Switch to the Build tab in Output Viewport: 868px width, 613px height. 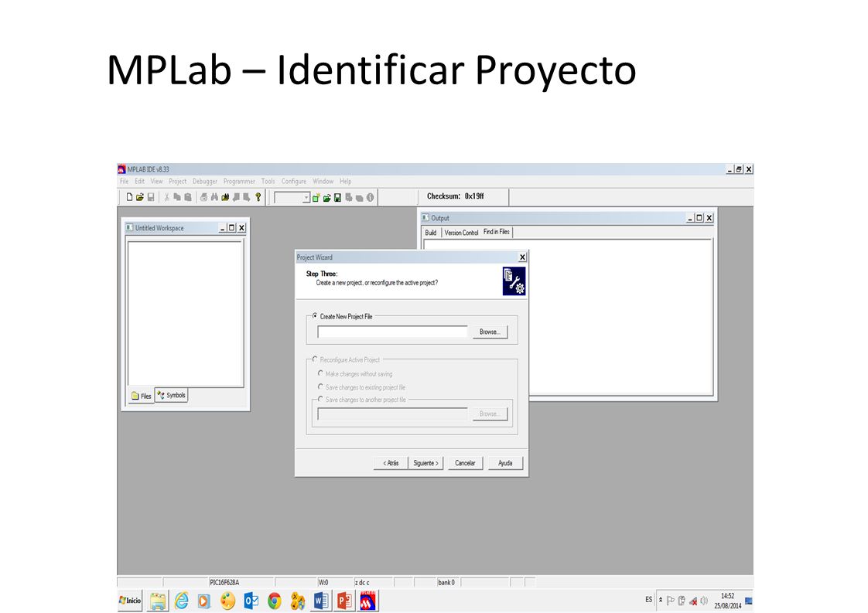click(431, 233)
